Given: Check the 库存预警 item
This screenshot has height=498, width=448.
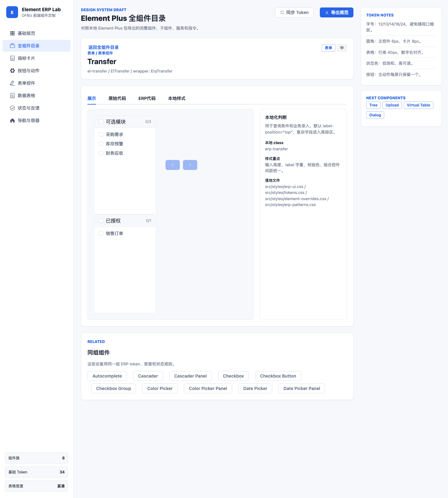Looking at the screenshot, I should tap(101, 144).
